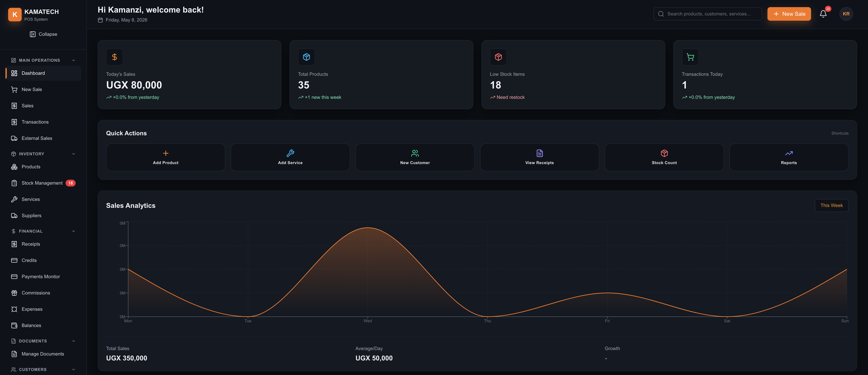This screenshot has width=868, height=375.
Task: Click the View Receipts quick action
Action: 539,157
